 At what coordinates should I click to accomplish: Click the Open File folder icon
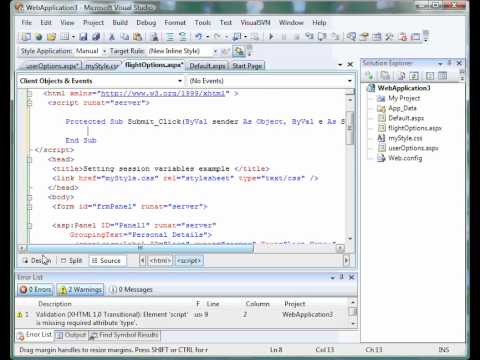(x=52, y=37)
